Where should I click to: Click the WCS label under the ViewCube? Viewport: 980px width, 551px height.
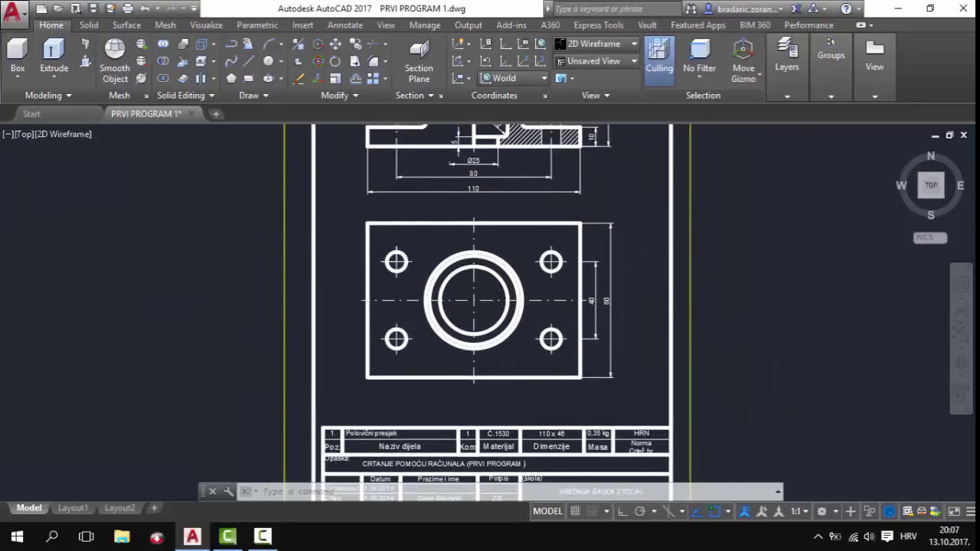(930, 237)
